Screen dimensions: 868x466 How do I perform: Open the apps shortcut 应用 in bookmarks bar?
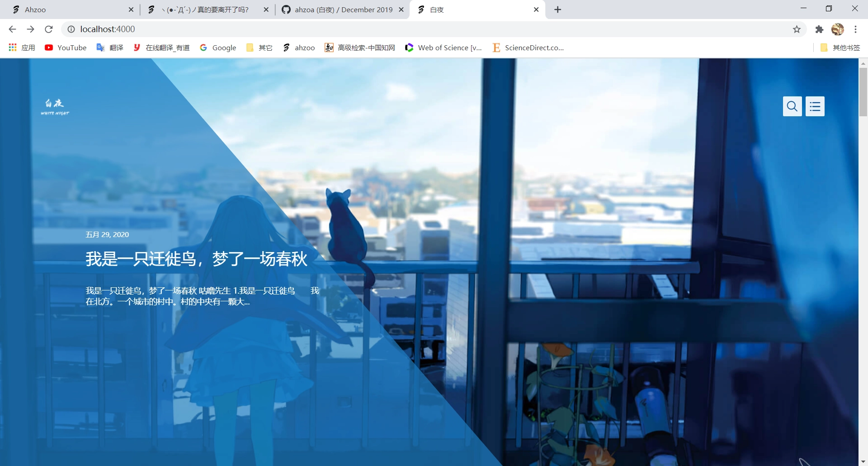(x=22, y=48)
